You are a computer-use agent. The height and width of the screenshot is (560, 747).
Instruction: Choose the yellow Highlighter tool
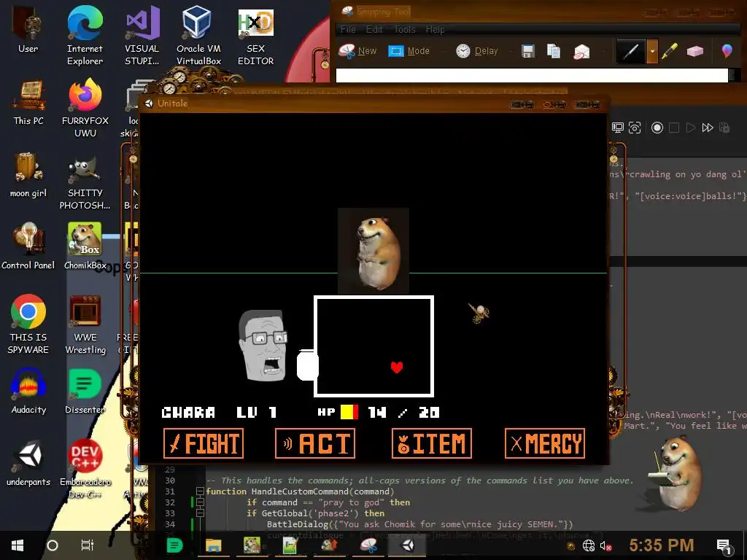point(669,50)
